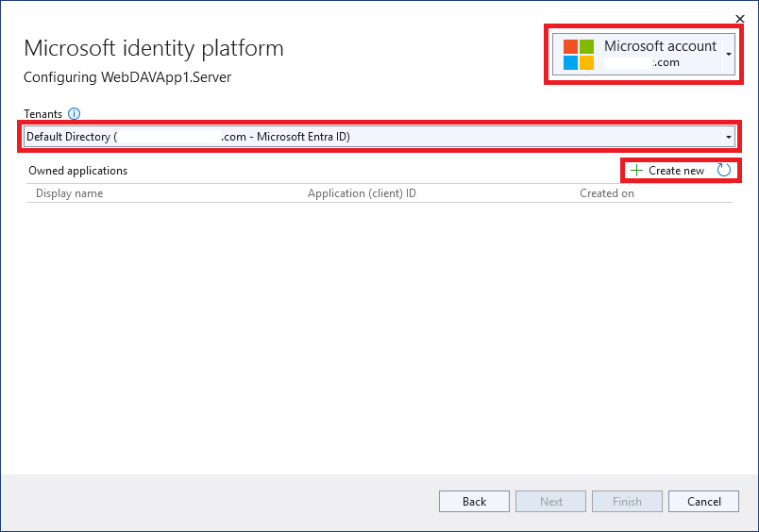Click the Microsoft account label text
759x532 pixels.
click(x=660, y=46)
